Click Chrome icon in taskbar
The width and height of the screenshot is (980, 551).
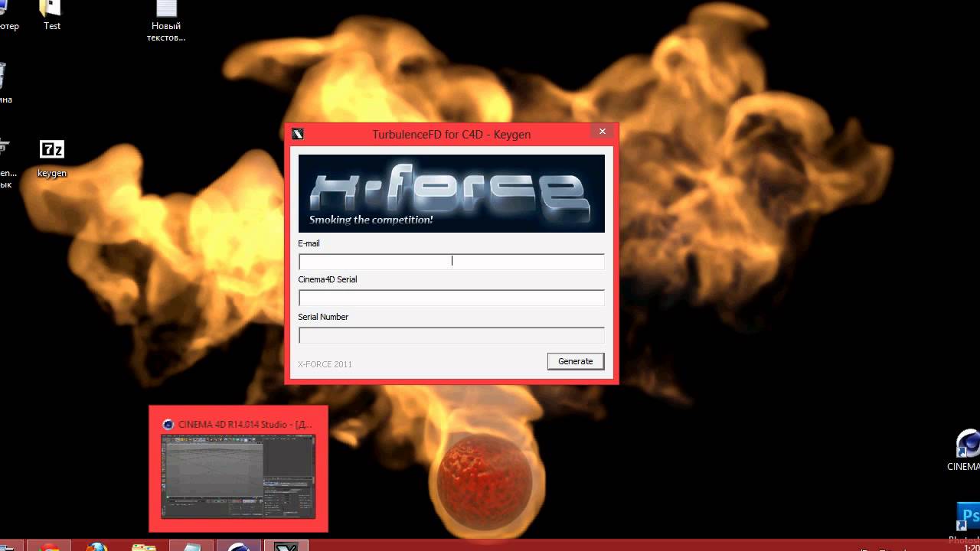(x=49, y=546)
